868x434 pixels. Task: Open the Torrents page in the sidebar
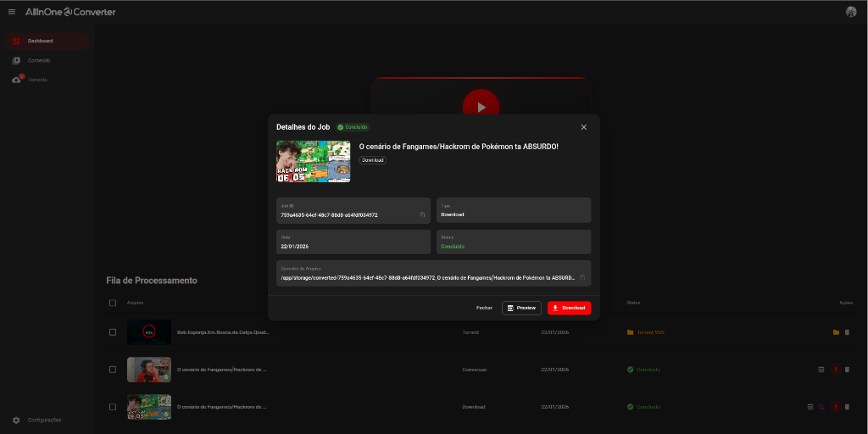[x=37, y=80]
